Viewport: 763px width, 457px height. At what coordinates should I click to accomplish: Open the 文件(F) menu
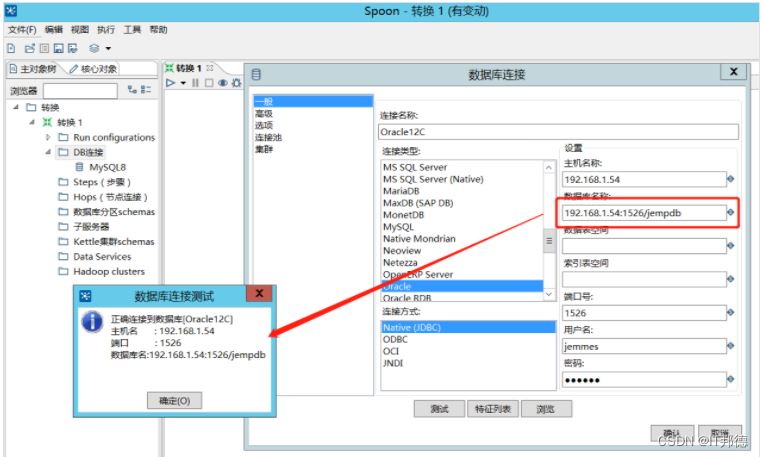coord(22,30)
